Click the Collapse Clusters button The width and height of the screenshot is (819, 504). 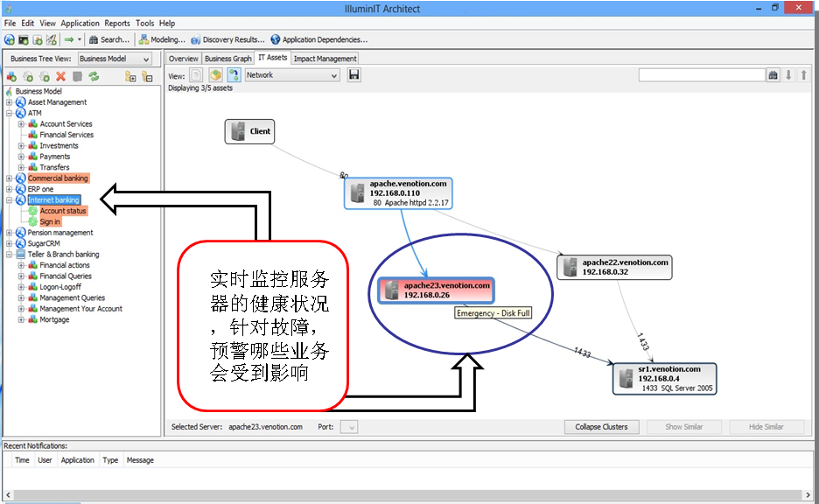click(601, 427)
